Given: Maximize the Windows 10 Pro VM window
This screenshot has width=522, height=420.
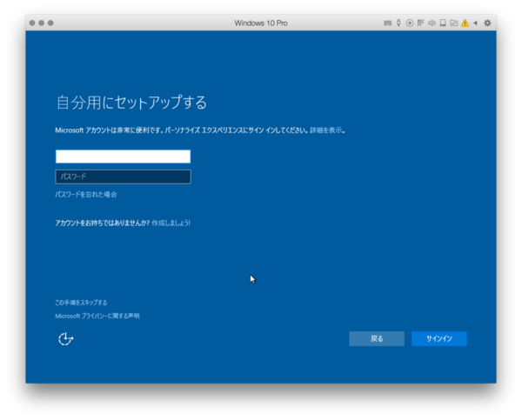Looking at the screenshot, I should click(x=50, y=23).
